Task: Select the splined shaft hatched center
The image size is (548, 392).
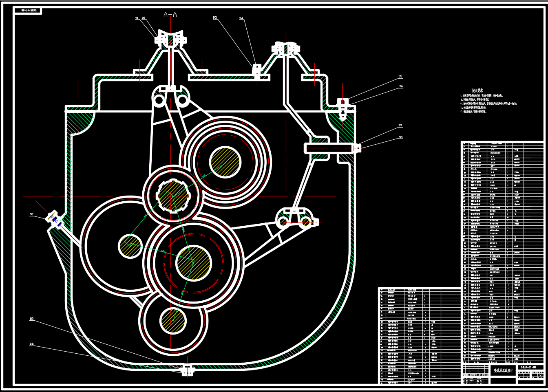Action: coord(173,195)
